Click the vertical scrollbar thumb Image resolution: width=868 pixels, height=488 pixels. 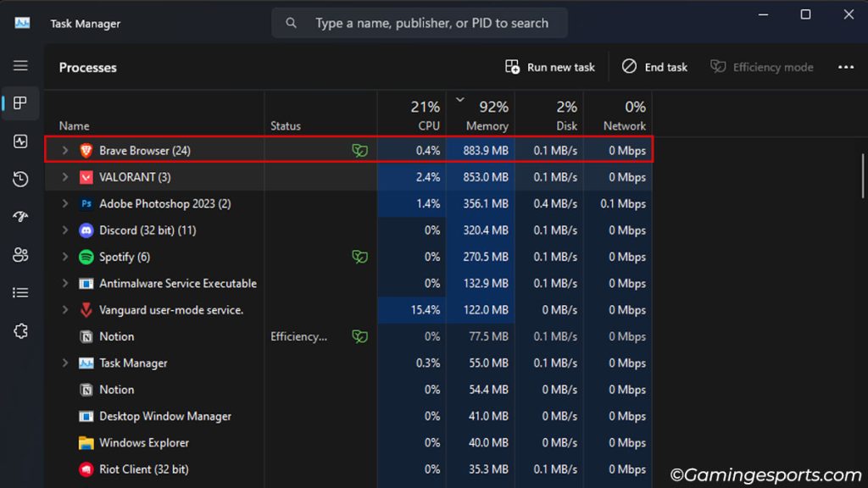862,176
